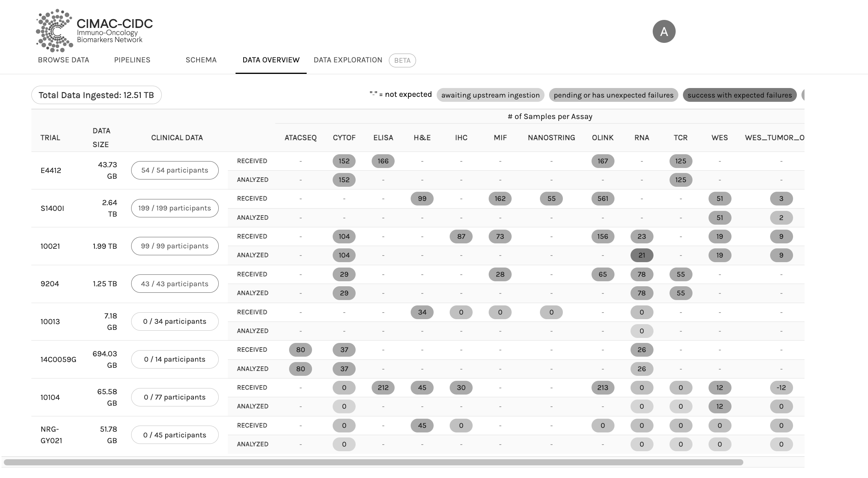
Task: Open the user avatar A menu
Action: (664, 31)
